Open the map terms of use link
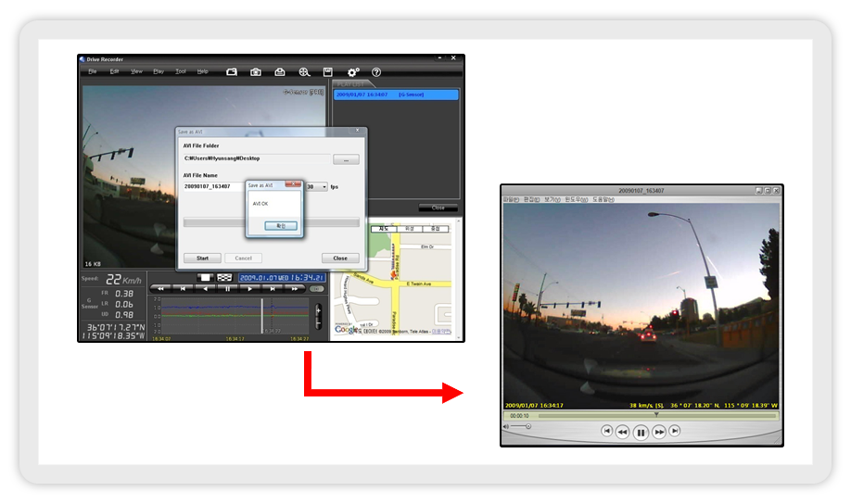The height and width of the screenshot is (504, 851). 440,332
